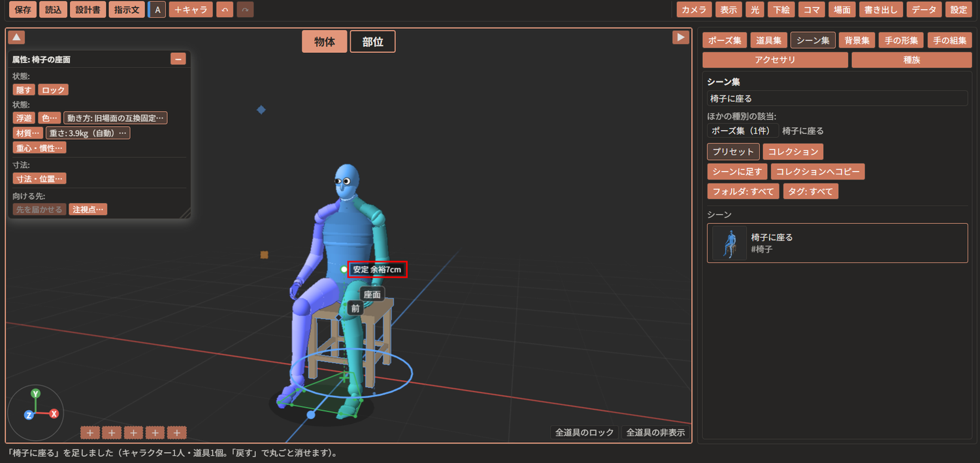Click the 安定 余裕7cm label

[377, 269]
